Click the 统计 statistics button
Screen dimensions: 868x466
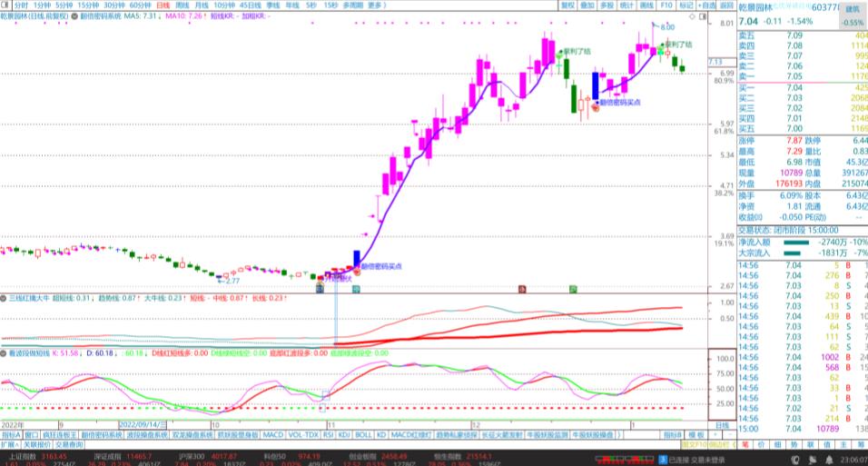coord(626,5)
